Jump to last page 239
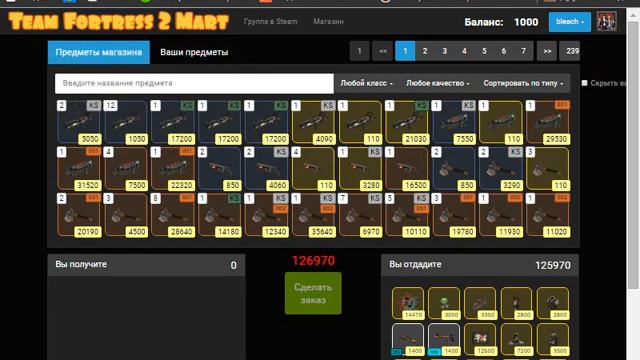The width and height of the screenshot is (640, 360). [570, 51]
